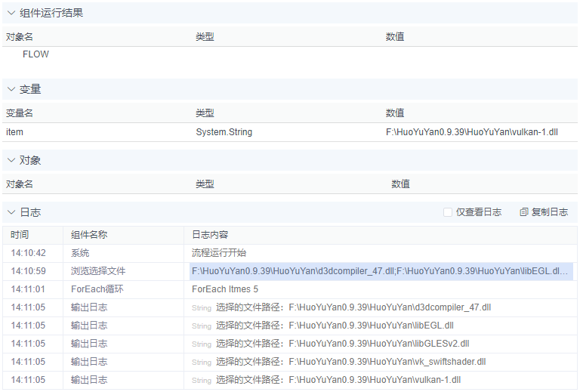Viewport: 580px width, 392px height.
Task: Click item value ending vulkan-1.dll
Action: (471, 132)
